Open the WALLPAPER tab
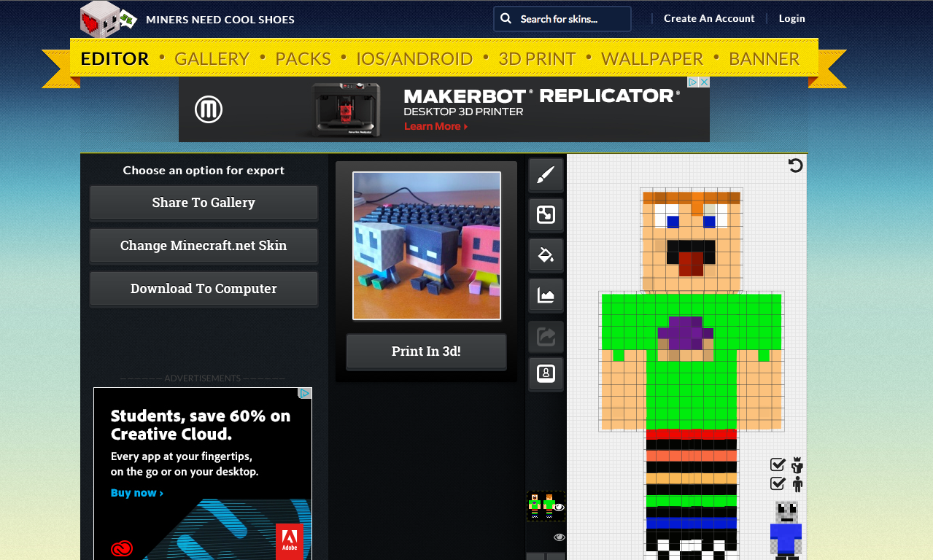The width and height of the screenshot is (933, 560). click(652, 58)
